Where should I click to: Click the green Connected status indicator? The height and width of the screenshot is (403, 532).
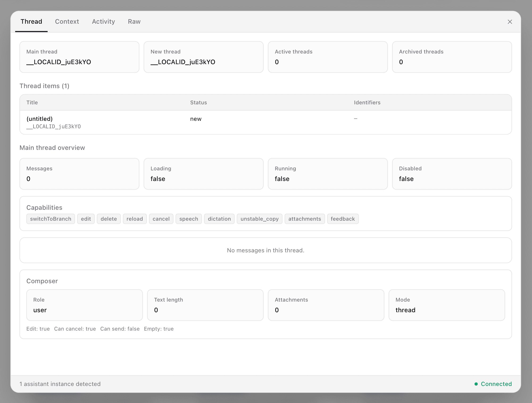(x=493, y=384)
